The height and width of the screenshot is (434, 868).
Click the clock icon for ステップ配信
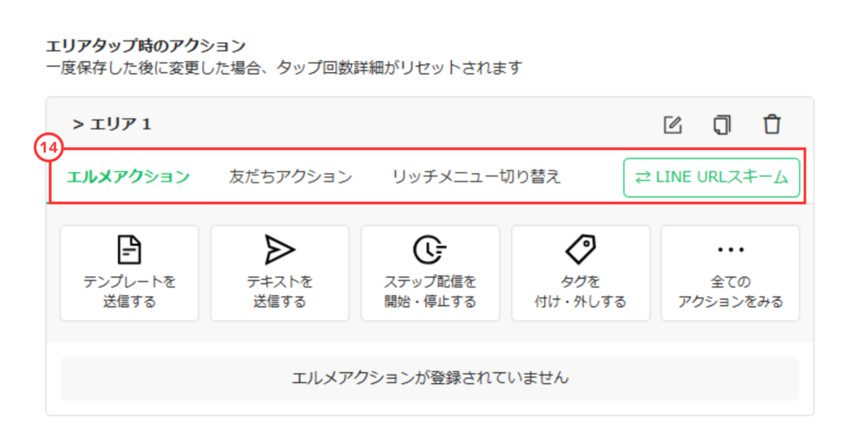click(430, 249)
